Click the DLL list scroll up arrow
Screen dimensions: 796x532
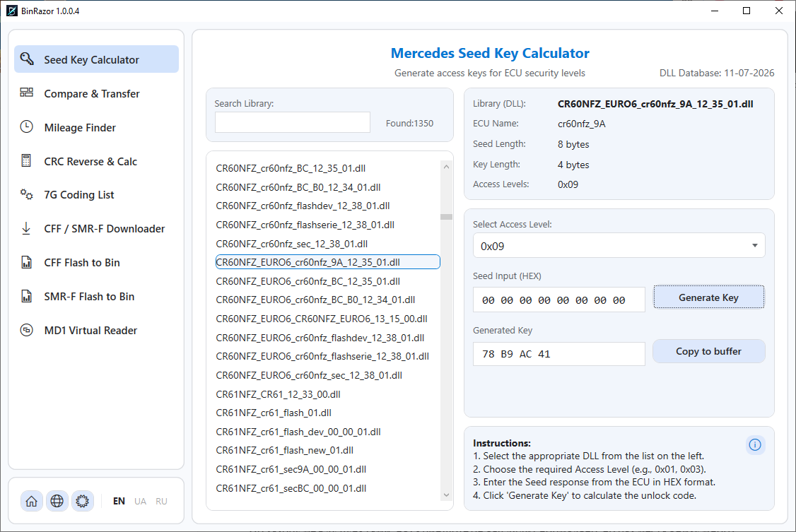[446, 167]
